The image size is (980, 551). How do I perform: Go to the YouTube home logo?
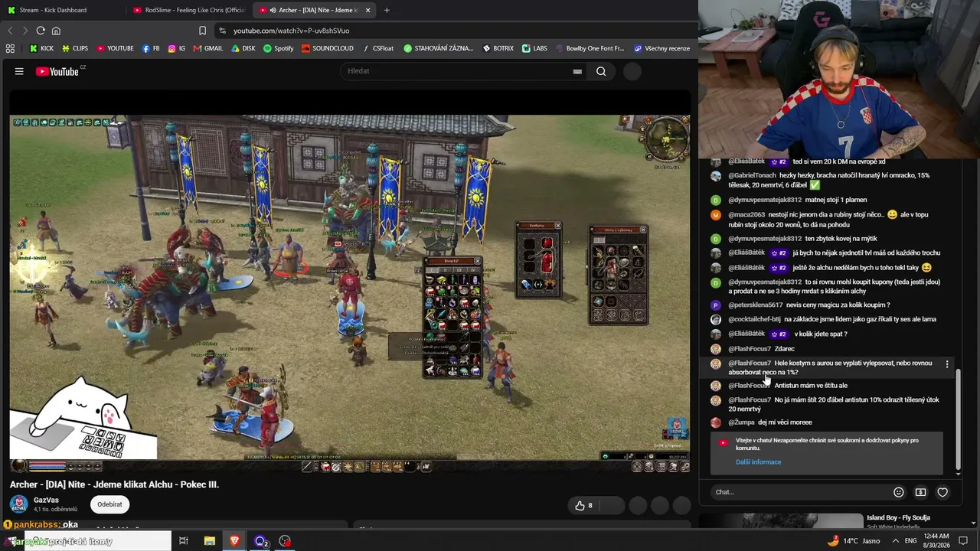[57, 71]
